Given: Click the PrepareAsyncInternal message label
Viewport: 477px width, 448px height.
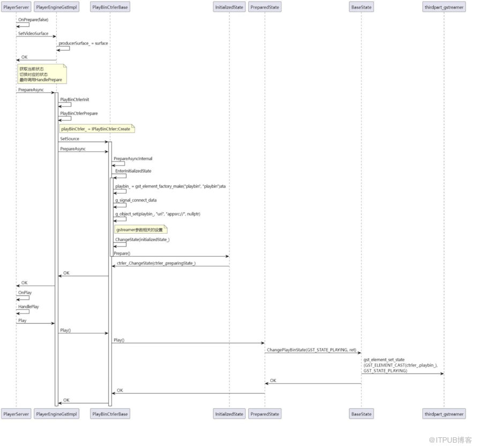Looking at the screenshot, I should [x=133, y=159].
